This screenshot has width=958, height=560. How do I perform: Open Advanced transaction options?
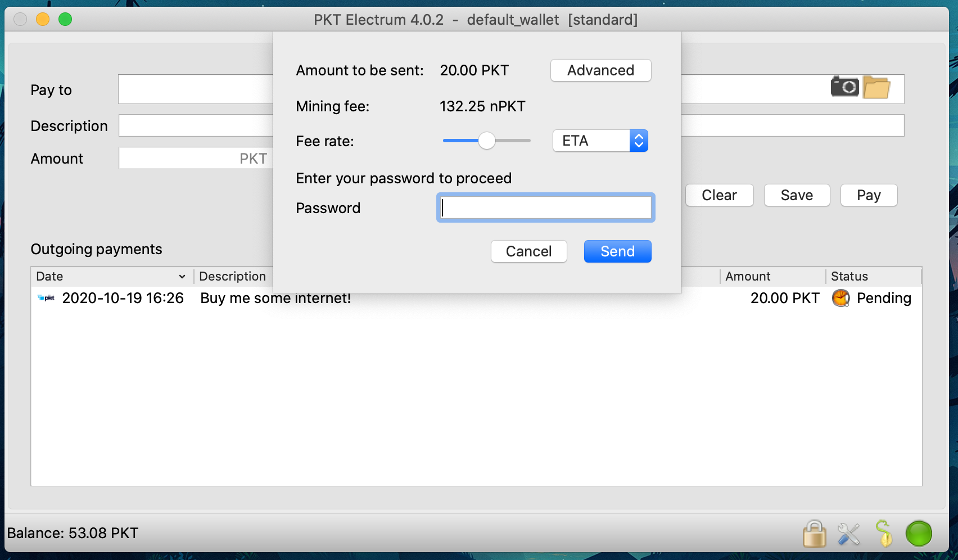[x=600, y=70]
